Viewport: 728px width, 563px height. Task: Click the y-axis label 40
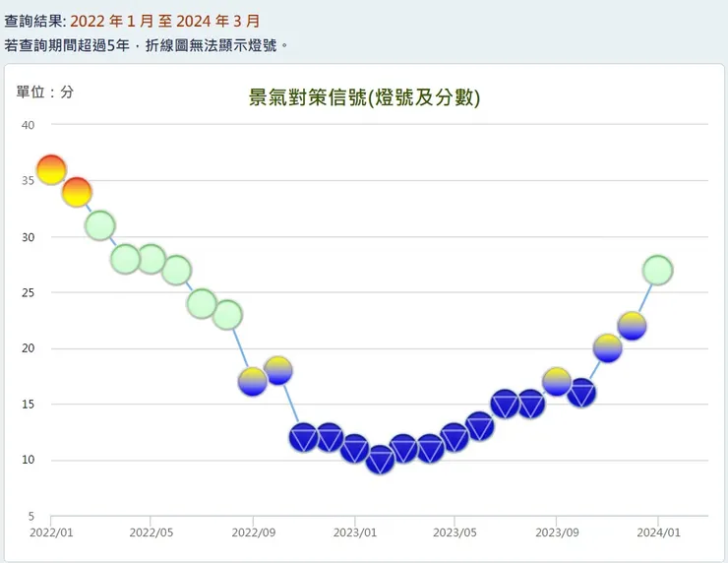[x=28, y=125]
